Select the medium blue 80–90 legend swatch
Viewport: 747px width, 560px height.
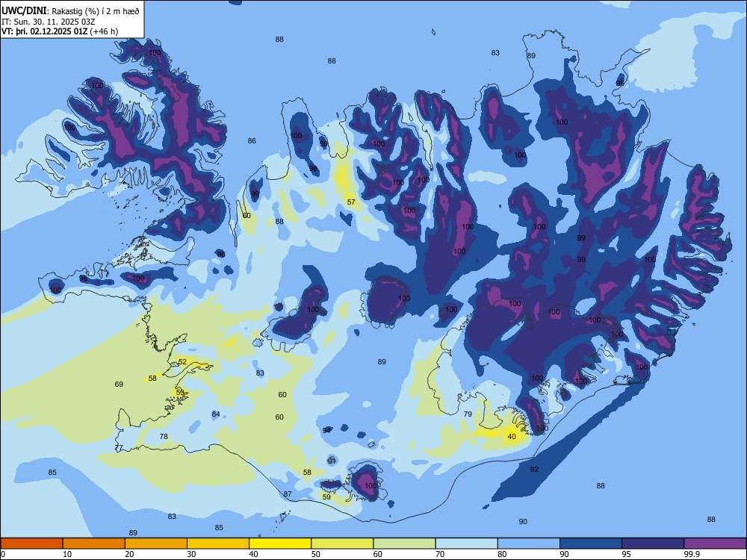529,544
